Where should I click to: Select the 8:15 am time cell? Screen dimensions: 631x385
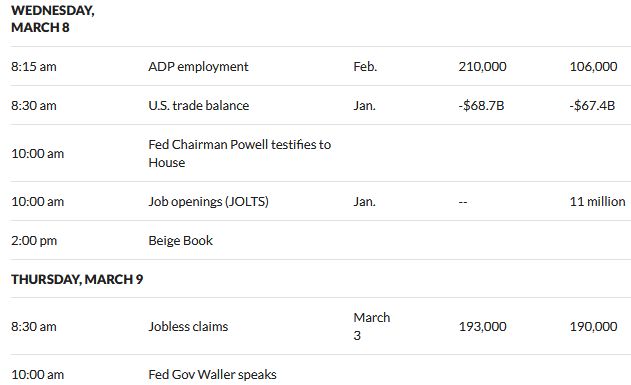34,66
